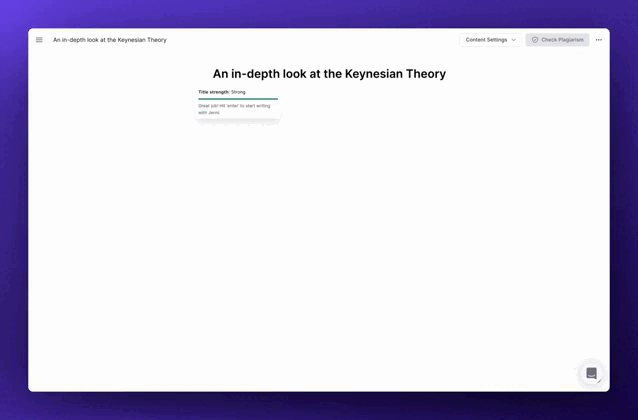Screen dimensions: 638x420
Task: Open the three-dot more options menu
Action: [x=599, y=40]
